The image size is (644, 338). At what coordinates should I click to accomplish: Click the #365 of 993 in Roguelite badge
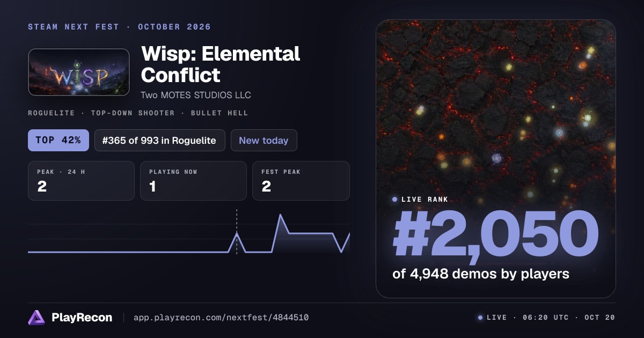pyautogui.click(x=159, y=141)
